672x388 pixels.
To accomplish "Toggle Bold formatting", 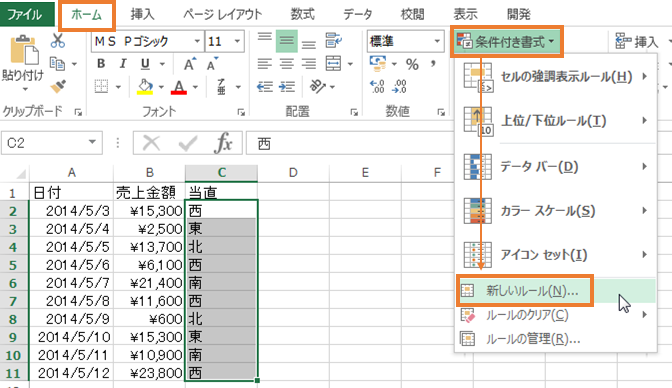I will click(x=101, y=64).
